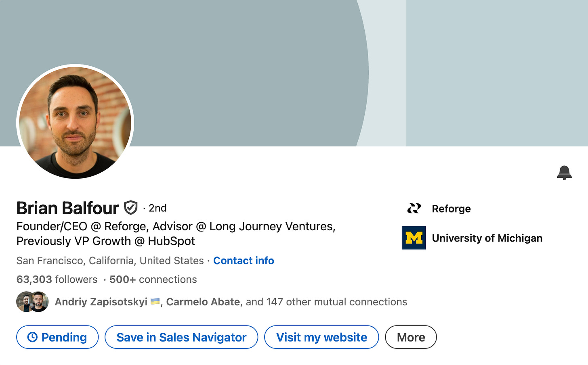Screen dimensions: 588x365
Task: Click the 2nd degree connection label
Action: click(157, 208)
